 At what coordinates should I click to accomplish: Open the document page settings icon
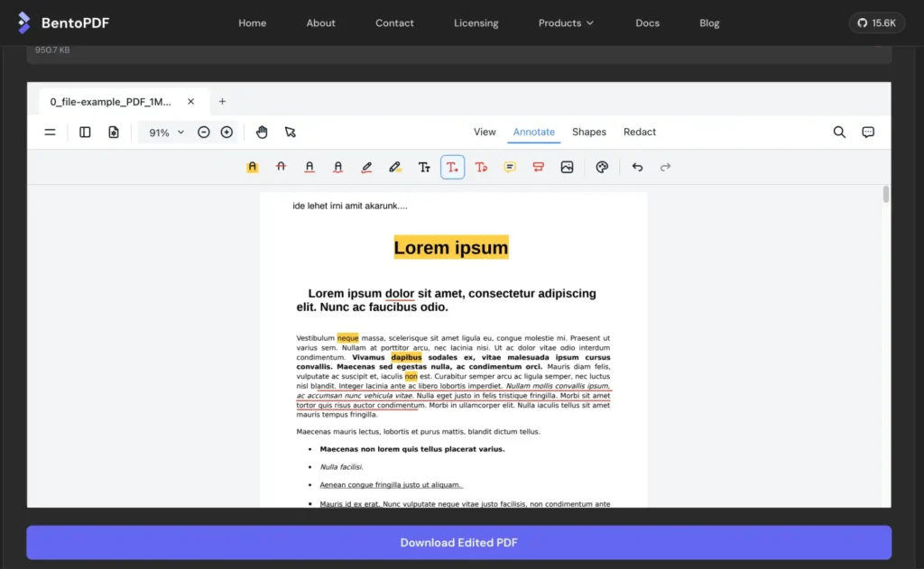[114, 132]
